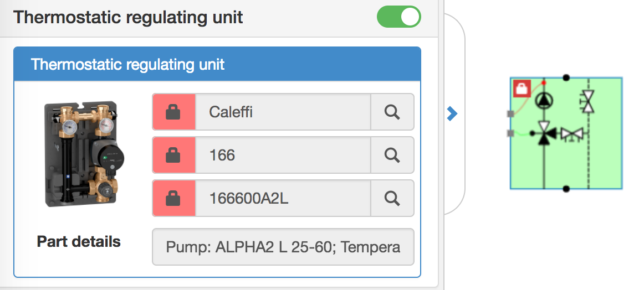Click the 166600A2L part number field
644x290 pixels.
[283, 198]
